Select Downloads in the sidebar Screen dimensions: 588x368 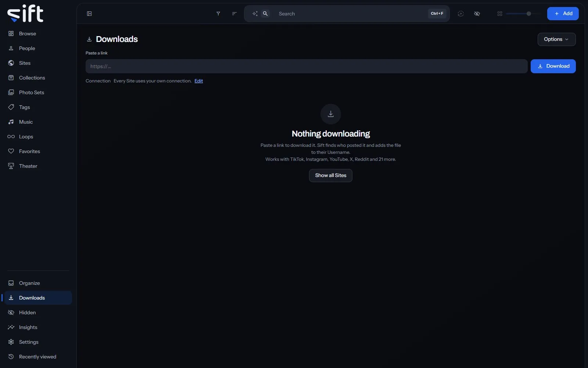click(x=38, y=298)
